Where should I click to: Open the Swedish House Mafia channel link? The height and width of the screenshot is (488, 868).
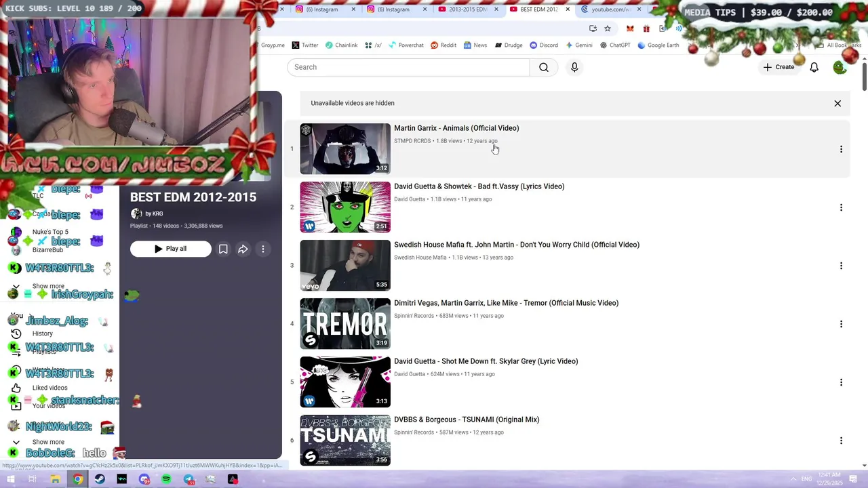(x=420, y=258)
